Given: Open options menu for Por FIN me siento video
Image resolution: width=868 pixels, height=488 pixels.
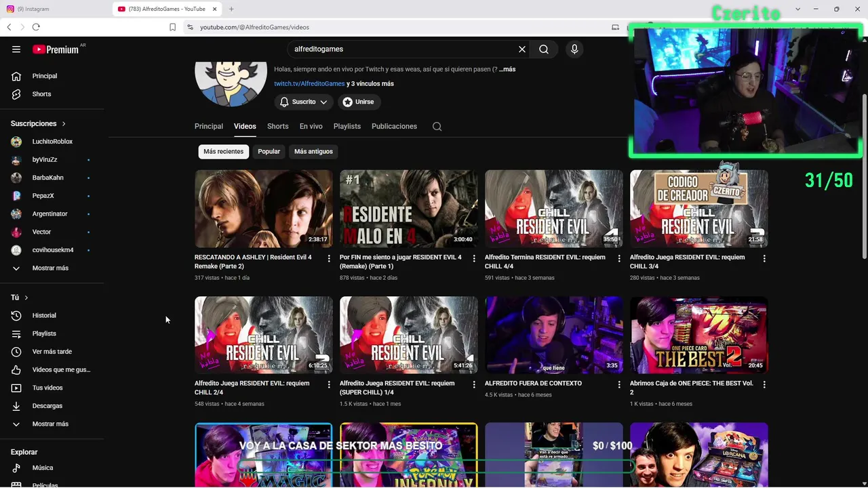Looking at the screenshot, I should (x=474, y=258).
